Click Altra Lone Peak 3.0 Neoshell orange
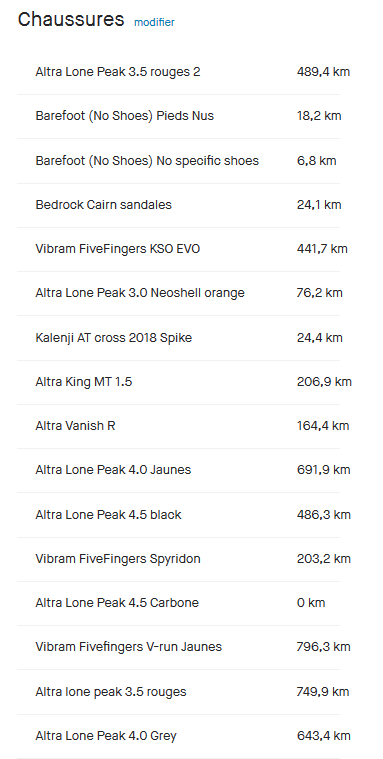 pos(178,293)
